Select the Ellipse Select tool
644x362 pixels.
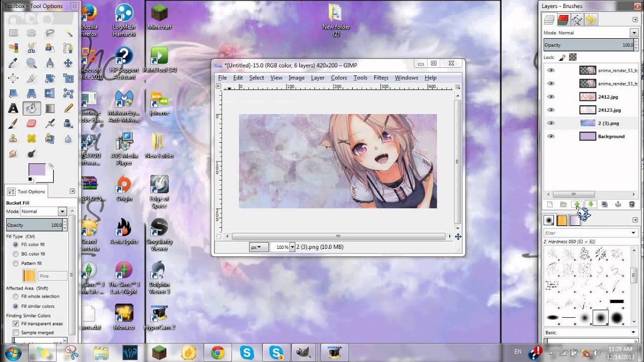[31, 33]
